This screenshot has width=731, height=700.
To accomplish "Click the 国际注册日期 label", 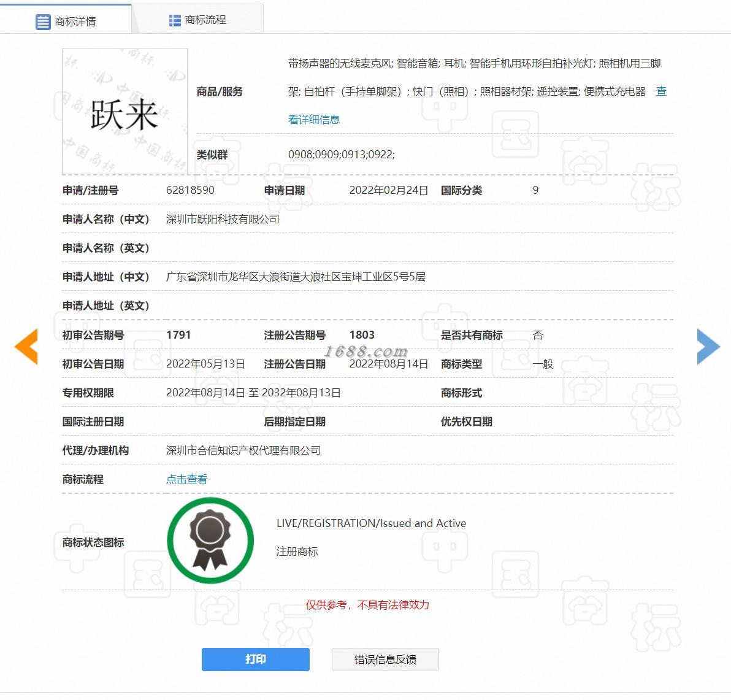I will [93, 421].
